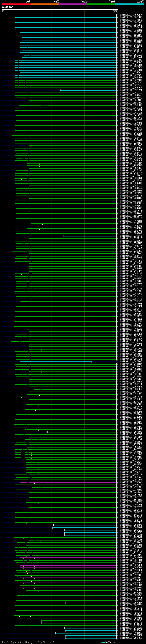Open the UniRef100_Q9M600 hit label
The height and width of the screenshot is (644, 146).
tap(131, 410)
